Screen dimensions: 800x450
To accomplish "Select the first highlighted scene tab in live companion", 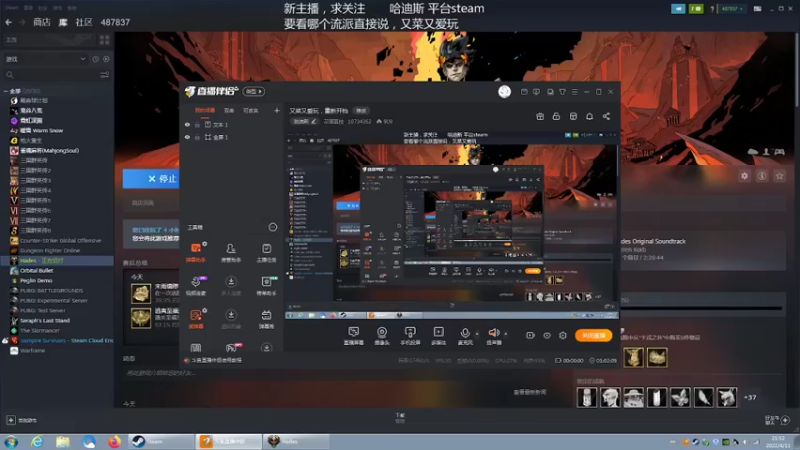I will coord(205,110).
